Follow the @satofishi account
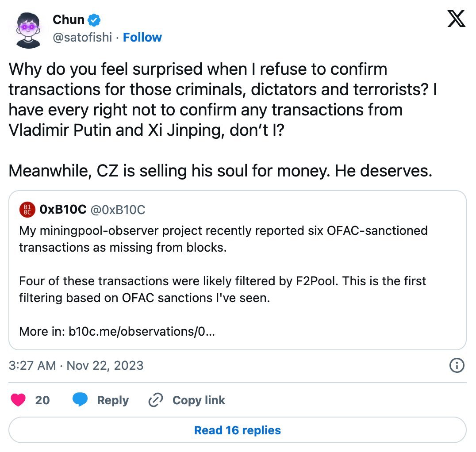 point(142,38)
